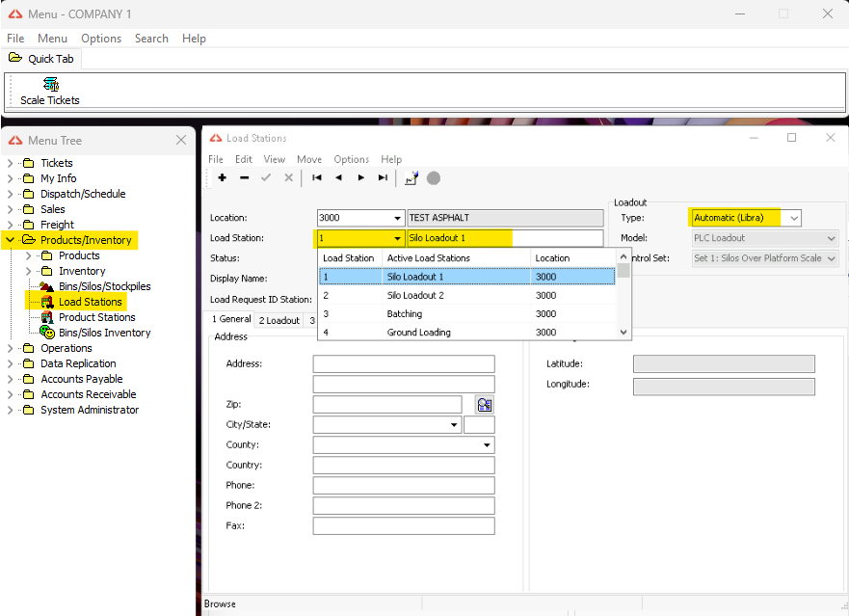This screenshot has width=849, height=616.
Task: Open Operations in Menu Tree
Action: click(66, 348)
